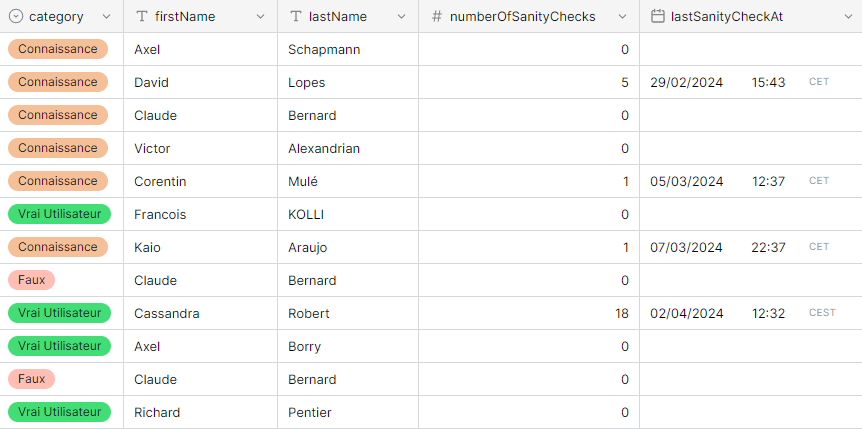The image size is (862, 429).
Task: Select the date cell 29/02/2024
Action: [686, 82]
